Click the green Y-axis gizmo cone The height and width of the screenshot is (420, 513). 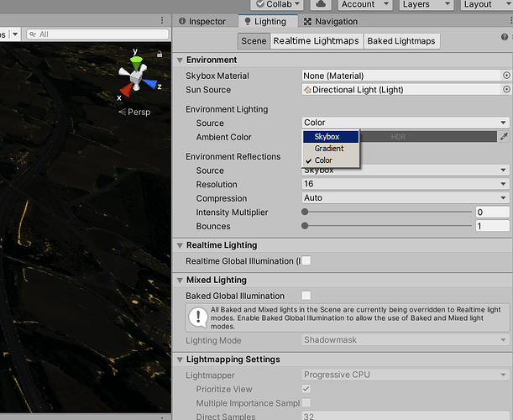pyautogui.click(x=136, y=62)
